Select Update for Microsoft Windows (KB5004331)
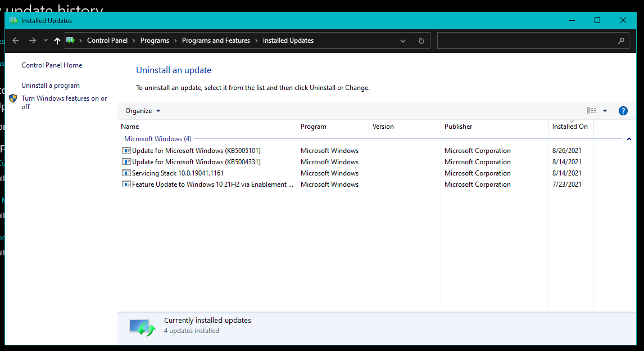The height and width of the screenshot is (351, 644). pyautogui.click(x=196, y=162)
